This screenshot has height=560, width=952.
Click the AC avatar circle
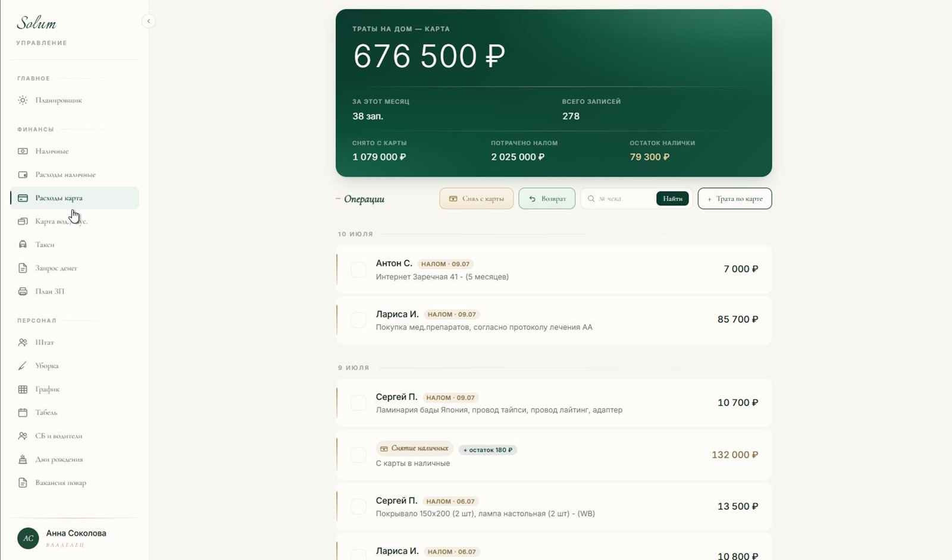pyautogui.click(x=28, y=538)
